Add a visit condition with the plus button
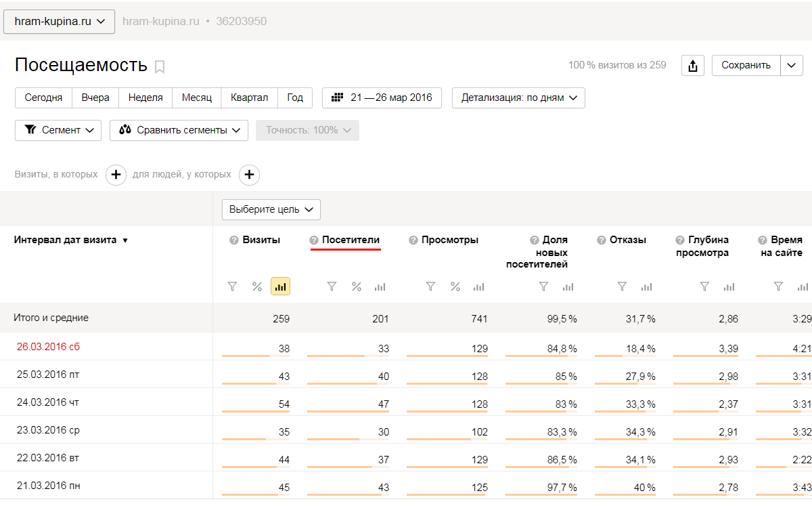The image size is (812, 508). pos(116,175)
